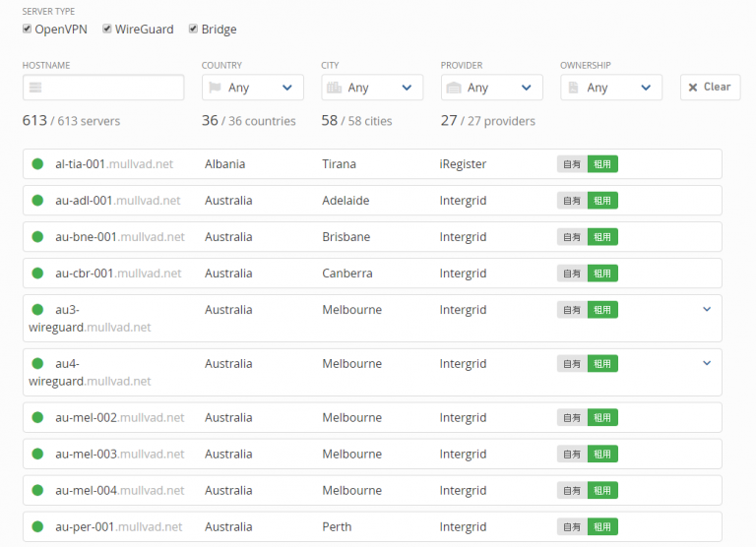Click the flag icon in Country filter
756x547 pixels.
[215, 88]
